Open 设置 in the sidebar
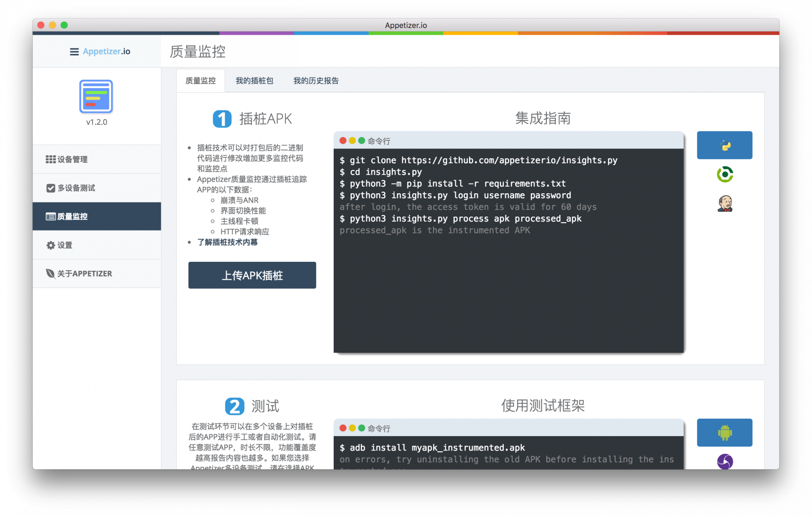 [97, 245]
